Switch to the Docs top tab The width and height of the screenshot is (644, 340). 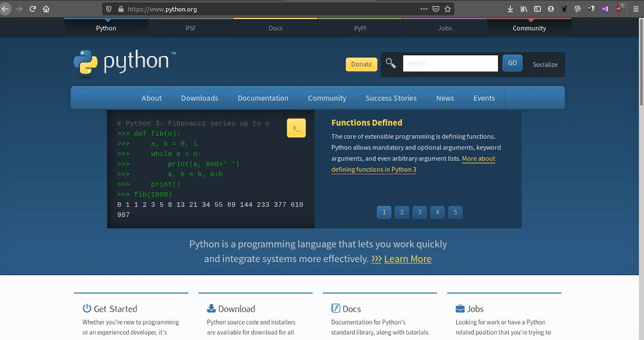point(275,28)
